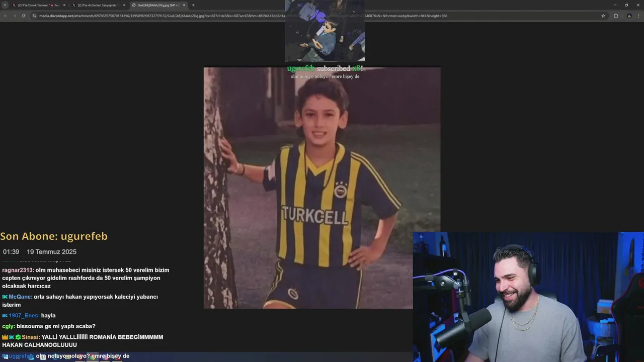Click the chat message 'hayla'
Screen dimensions: 644x362
pos(48,316)
